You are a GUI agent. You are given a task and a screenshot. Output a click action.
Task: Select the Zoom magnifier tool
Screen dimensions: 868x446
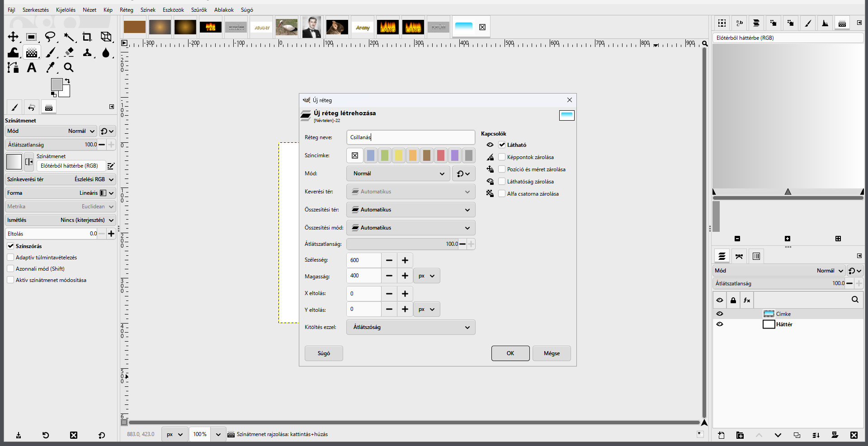click(x=69, y=68)
